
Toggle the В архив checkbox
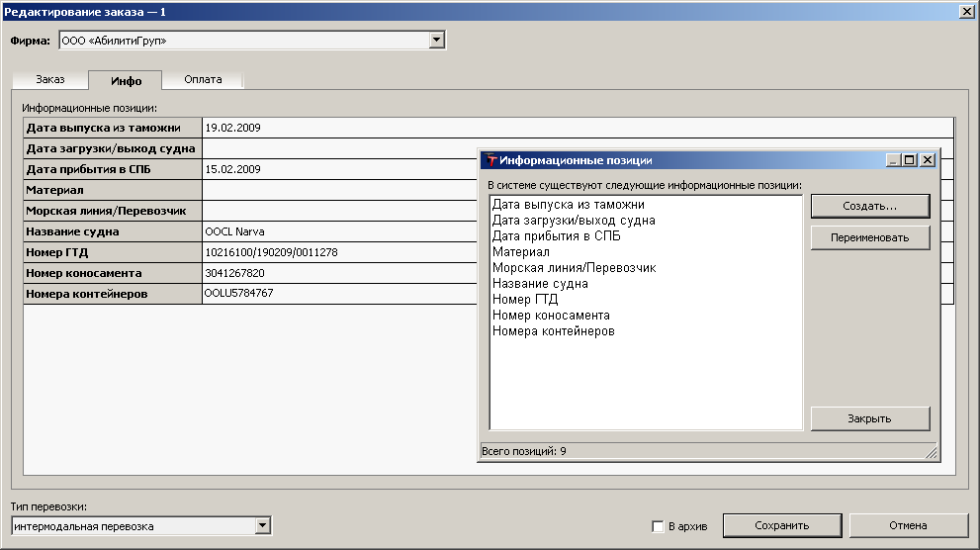pos(658,526)
